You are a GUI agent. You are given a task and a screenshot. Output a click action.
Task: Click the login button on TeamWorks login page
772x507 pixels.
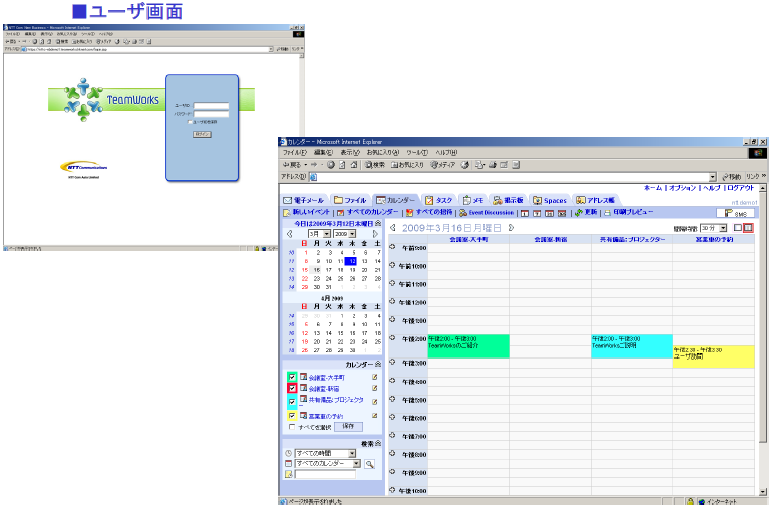pyautogui.click(x=202, y=134)
